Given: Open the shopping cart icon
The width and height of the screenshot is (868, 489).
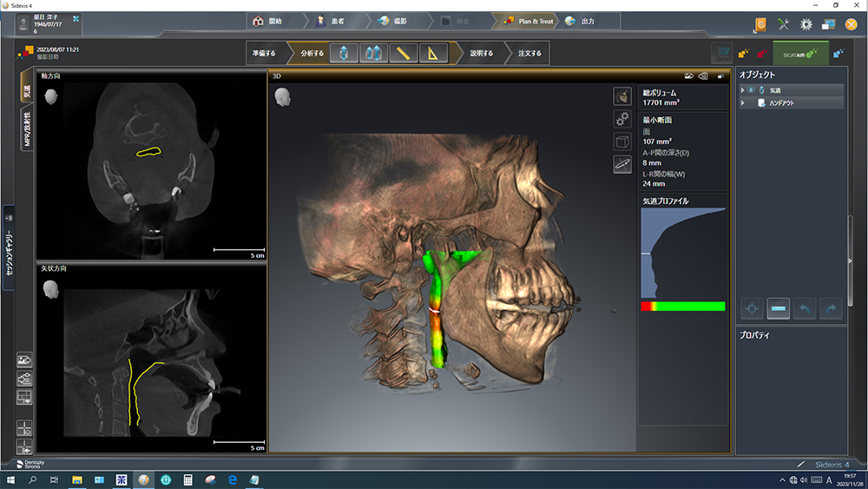Looking at the screenshot, I should click(x=720, y=54).
